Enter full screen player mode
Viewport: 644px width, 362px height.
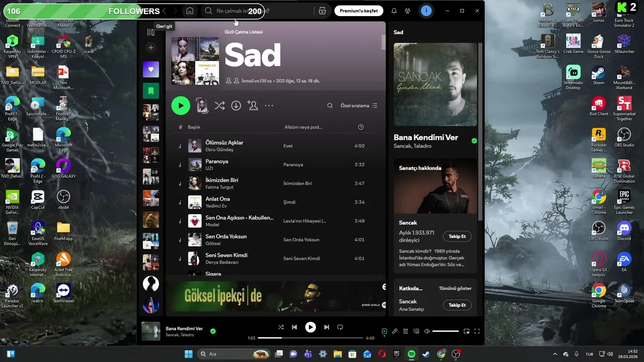[x=477, y=331]
